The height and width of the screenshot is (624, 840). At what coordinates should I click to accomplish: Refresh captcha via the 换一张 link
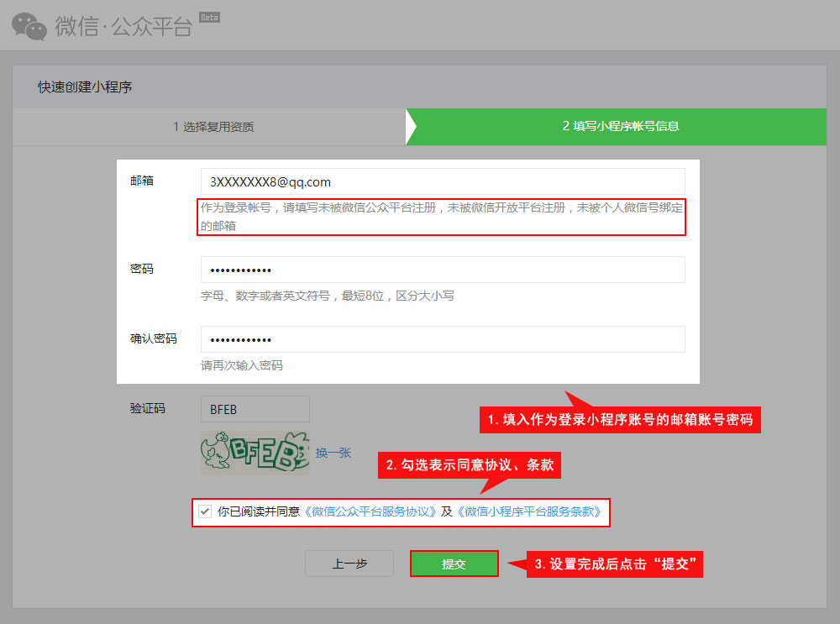(333, 453)
